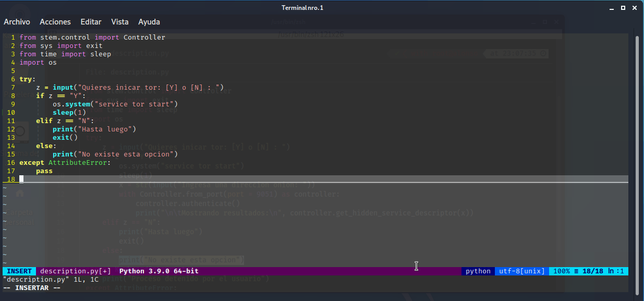
Task: Maximize the Terminal nro.1 window
Action: [623, 8]
